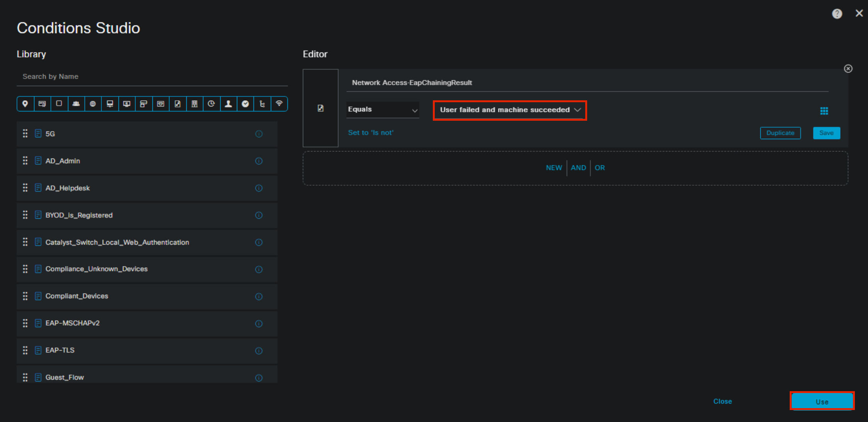Grab drag handle of AD_Admin row
Image resolution: width=868 pixels, height=422 pixels.
pyautogui.click(x=25, y=160)
